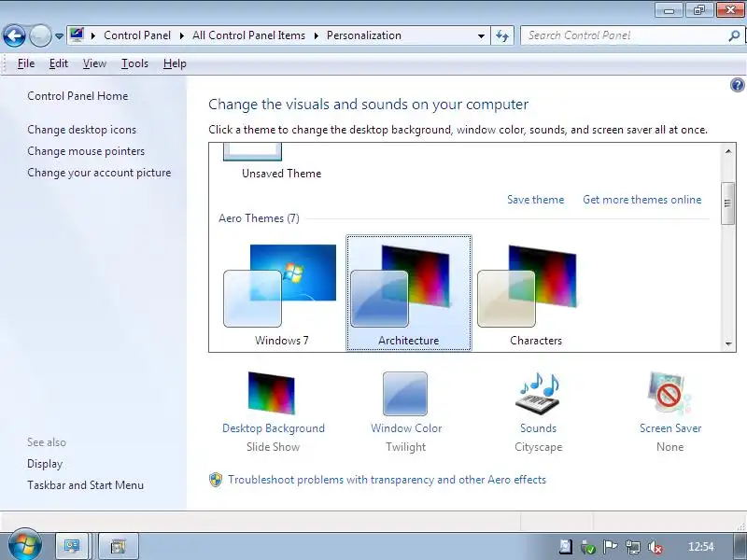Click the Personalization breadcrumb
The width and height of the screenshot is (747, 560).
click(364, 35)
